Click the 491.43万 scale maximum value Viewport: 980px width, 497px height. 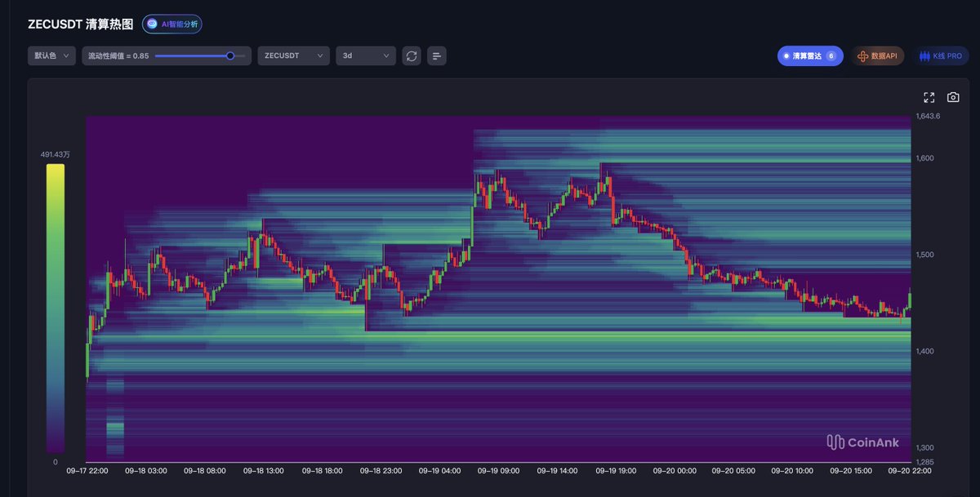(x=56, y=154)
